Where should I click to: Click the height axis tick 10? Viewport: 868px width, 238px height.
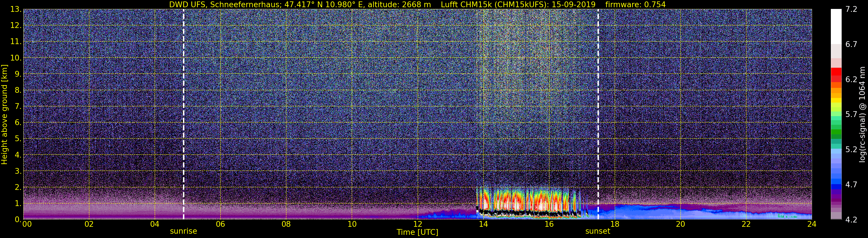pos(16,58)
